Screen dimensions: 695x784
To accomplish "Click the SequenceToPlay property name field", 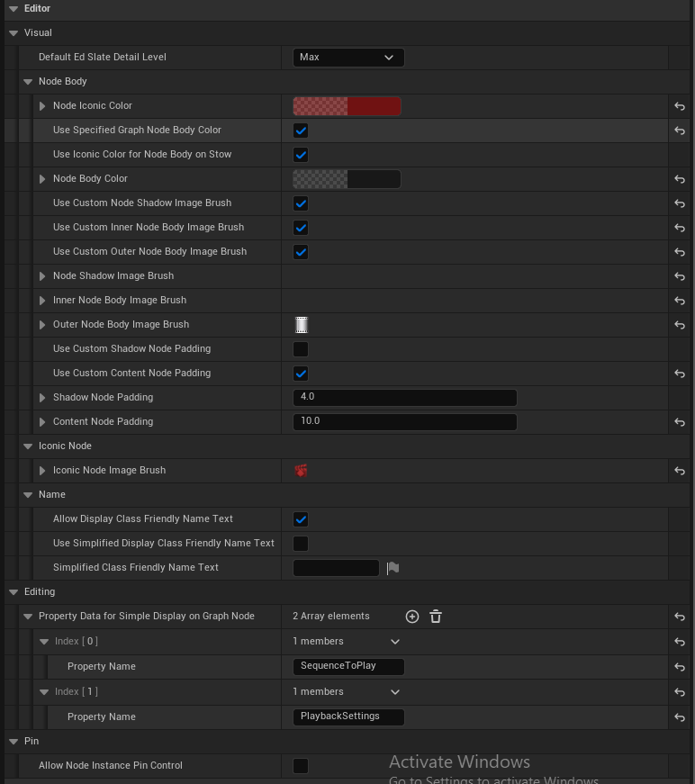I will point(348,666).
